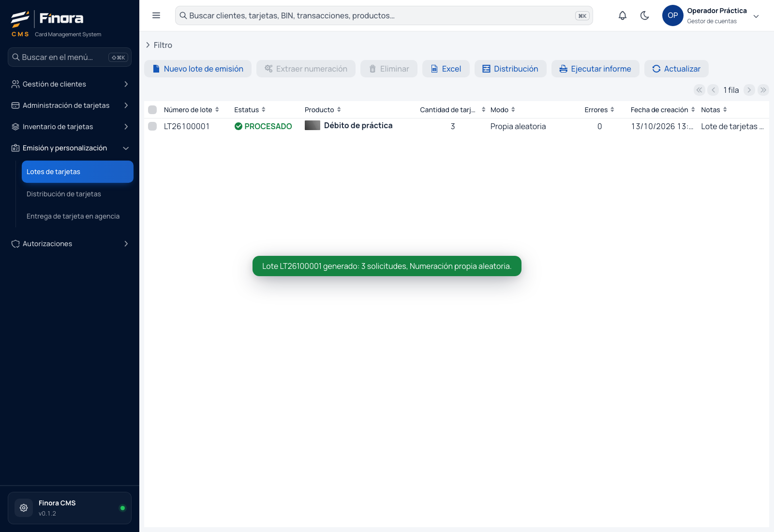This screenshot has height=532, width=774.
Task: Expand Autorizaciones menu
Action: point(70,244)
